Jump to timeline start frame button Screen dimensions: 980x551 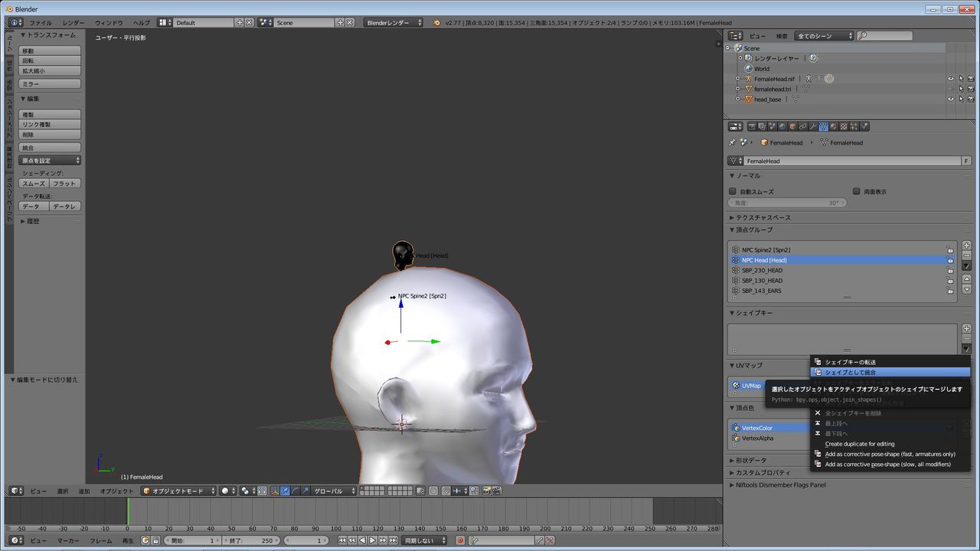[343, 540]
